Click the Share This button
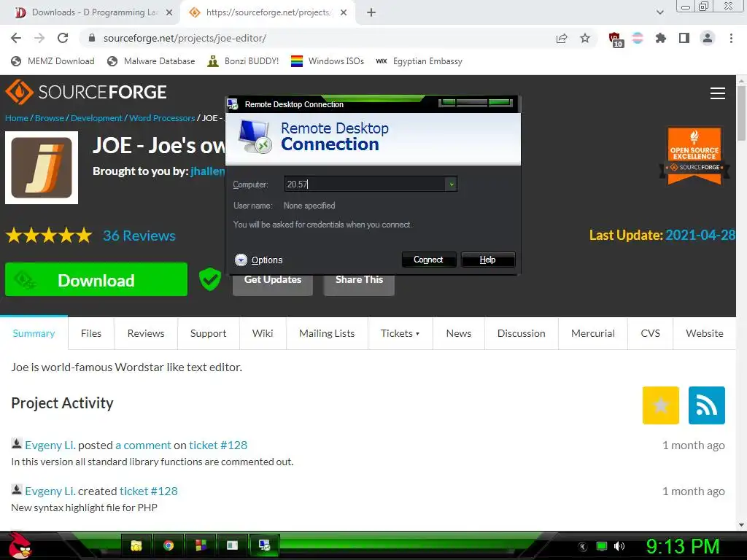The width and height of the screenshot is (747, 560). click(359, 285)
